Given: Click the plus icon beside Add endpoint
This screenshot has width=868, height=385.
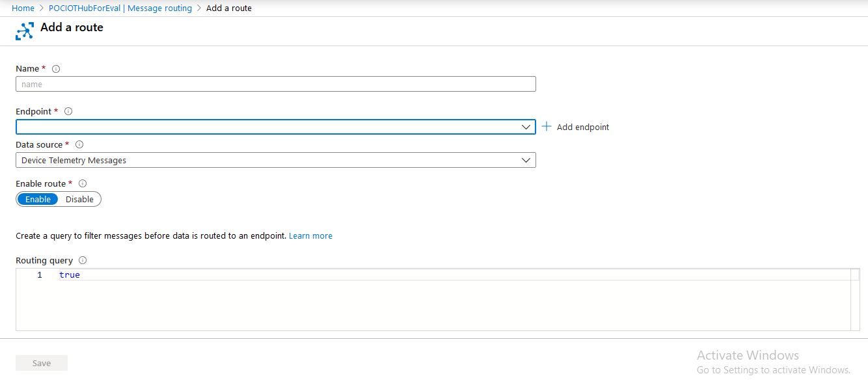Looking at the screenshot, I should click(x=546, y=126).
